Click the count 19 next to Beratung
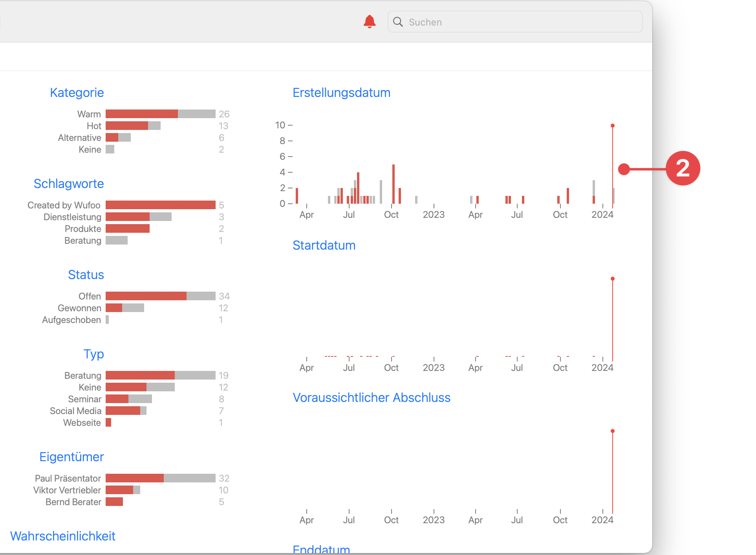 223,376
